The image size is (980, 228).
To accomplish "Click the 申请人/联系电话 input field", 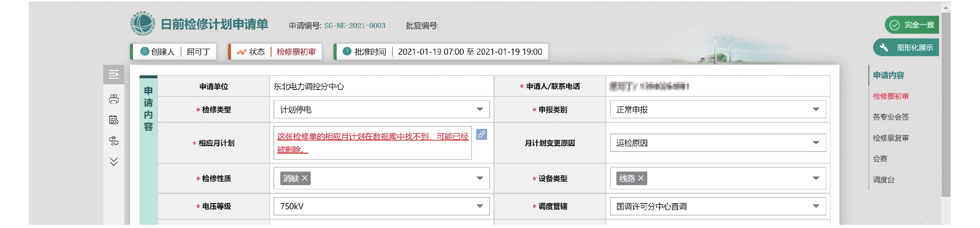I will [x=718, y=86].
